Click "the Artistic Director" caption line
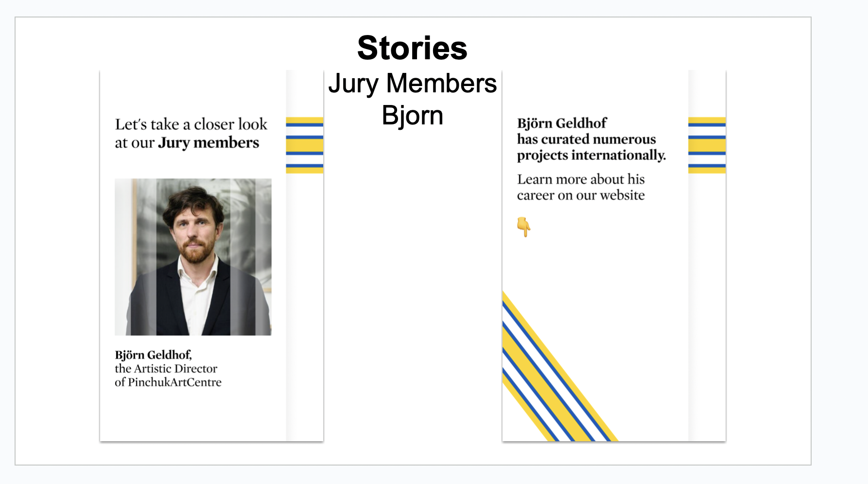The width and height of the screenshot is (868, 484). [166, 368]
